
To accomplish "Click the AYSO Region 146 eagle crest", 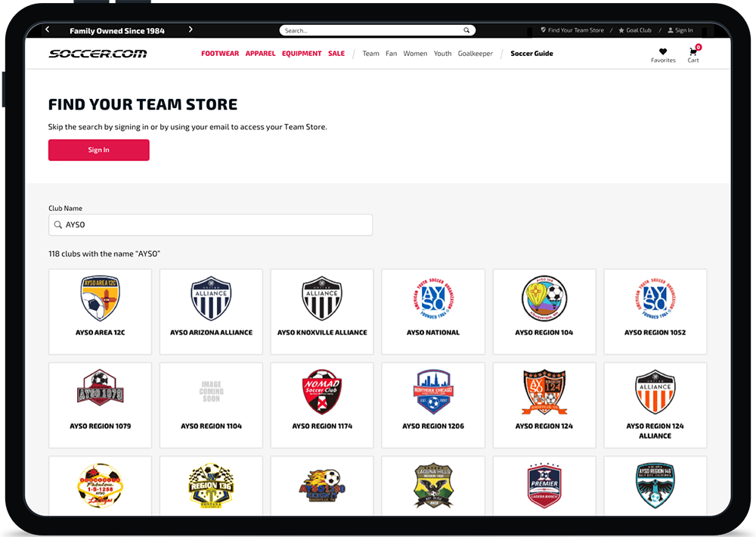I will 655,486.
